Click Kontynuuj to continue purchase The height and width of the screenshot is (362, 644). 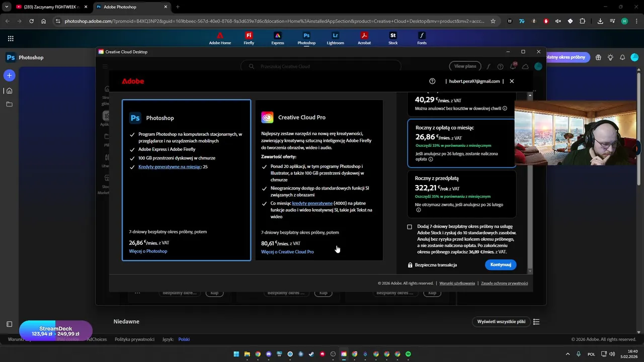tap(501, 264)
